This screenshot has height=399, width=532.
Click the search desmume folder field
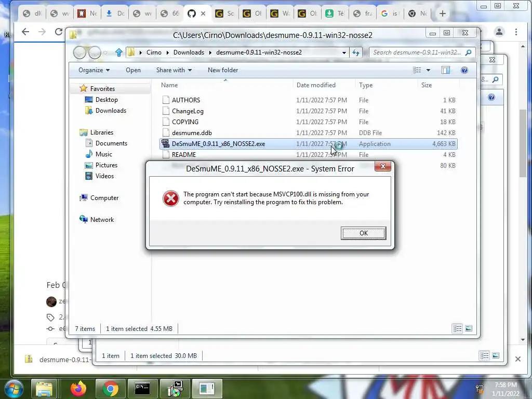422,52
